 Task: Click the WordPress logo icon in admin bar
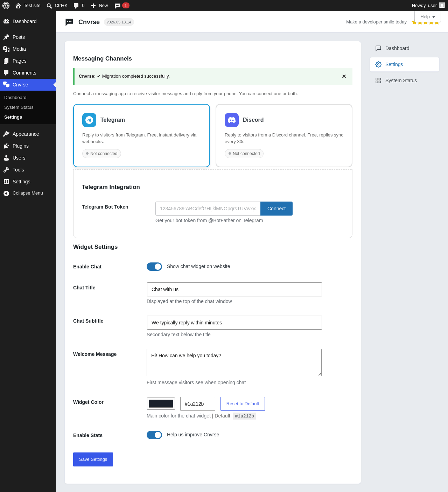[6, 6]
